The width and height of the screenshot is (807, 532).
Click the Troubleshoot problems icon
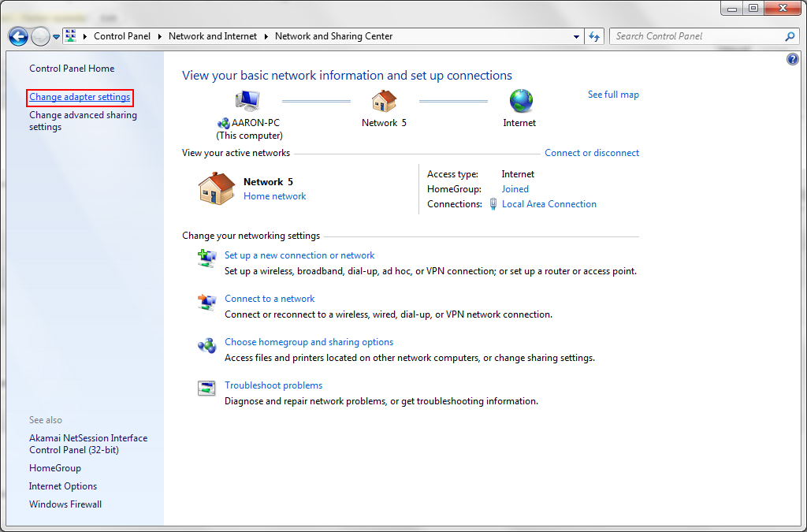pos(206,388)
